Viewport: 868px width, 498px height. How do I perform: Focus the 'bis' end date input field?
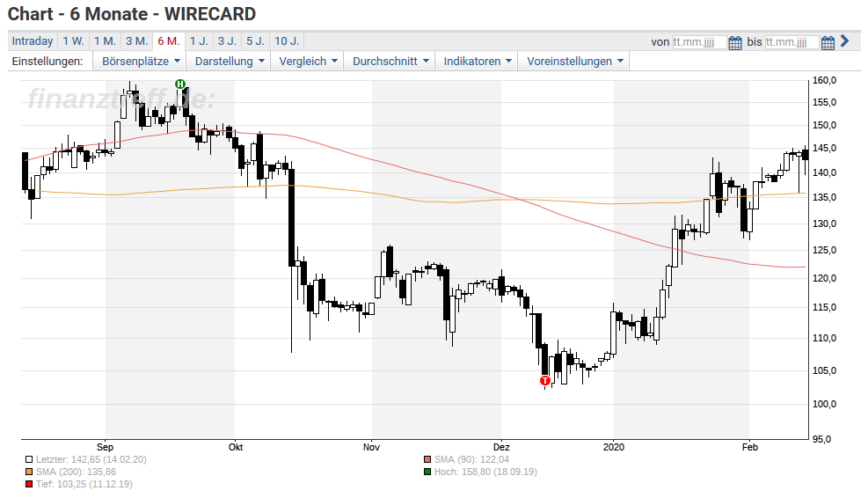point(791,42)
